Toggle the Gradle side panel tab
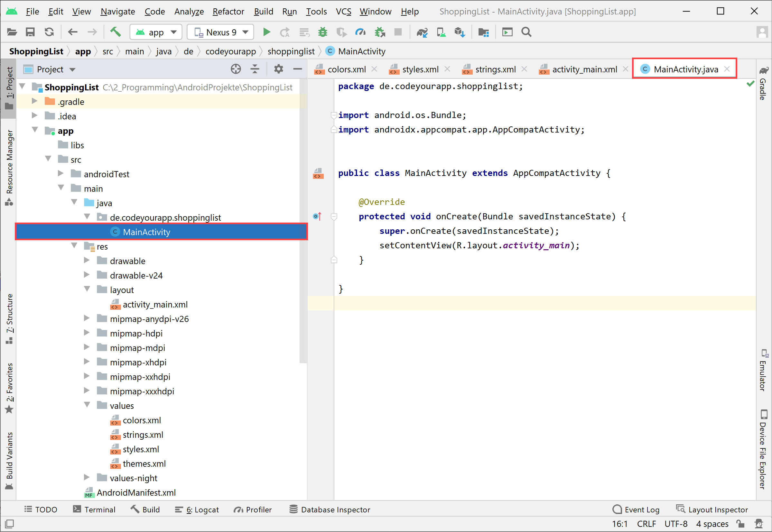The height and width of the screenshot is (532, 772). coord(763,84)
